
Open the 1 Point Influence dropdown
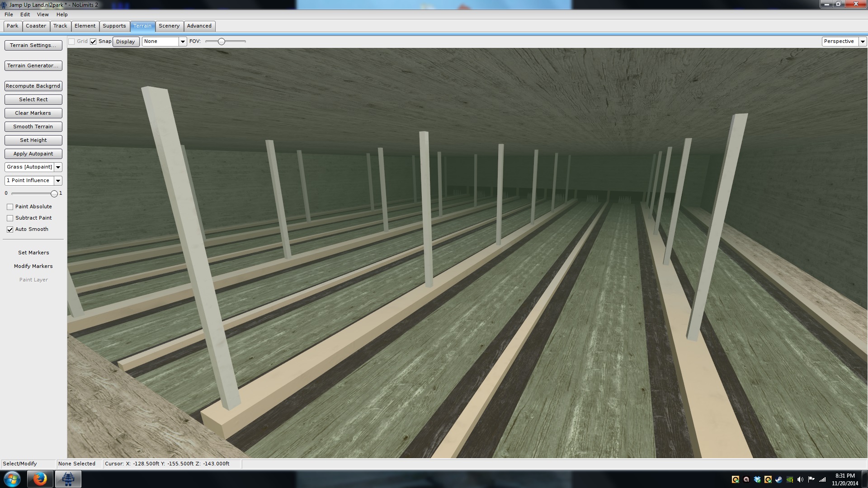[x=58, y=181]
